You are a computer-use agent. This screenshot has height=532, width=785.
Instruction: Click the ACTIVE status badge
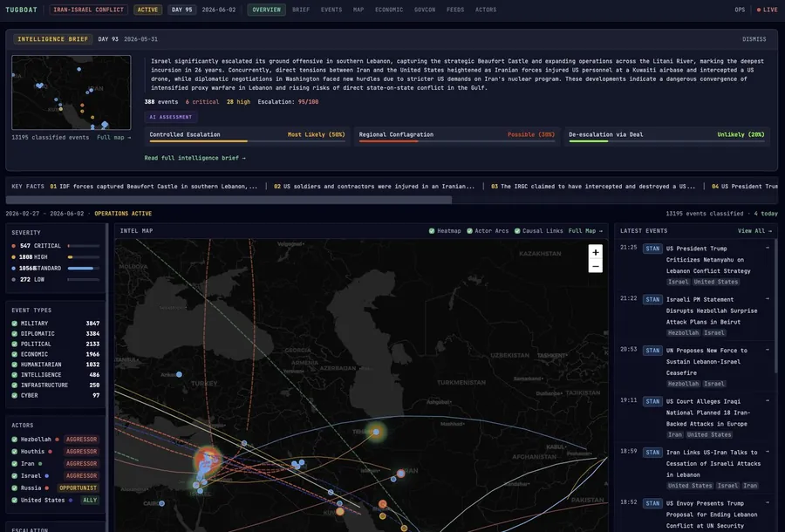[147, 10]
